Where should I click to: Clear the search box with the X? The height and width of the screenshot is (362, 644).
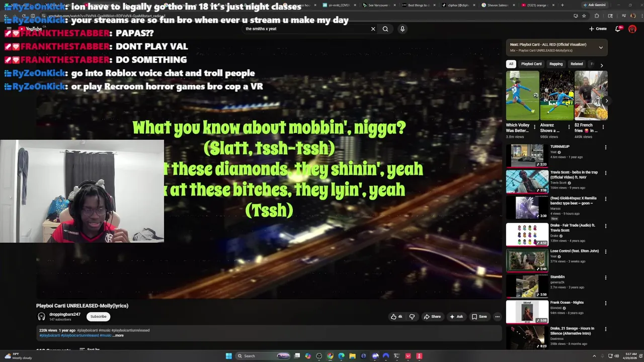tap(373, 29)
